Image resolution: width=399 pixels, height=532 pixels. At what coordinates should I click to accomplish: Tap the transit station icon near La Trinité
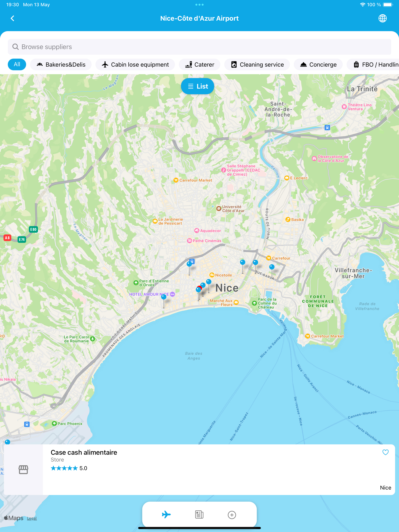click(327, 128)
